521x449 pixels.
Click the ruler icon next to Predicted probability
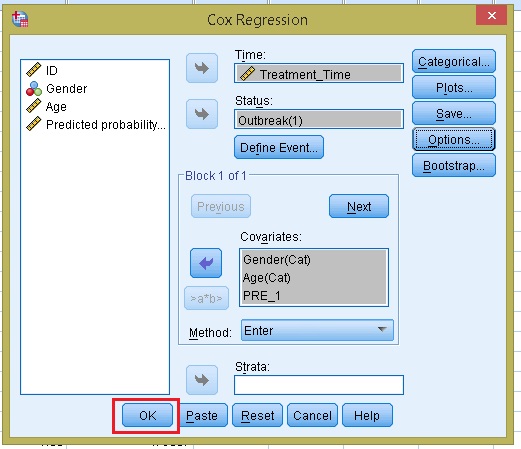click(x=34, y=124)
